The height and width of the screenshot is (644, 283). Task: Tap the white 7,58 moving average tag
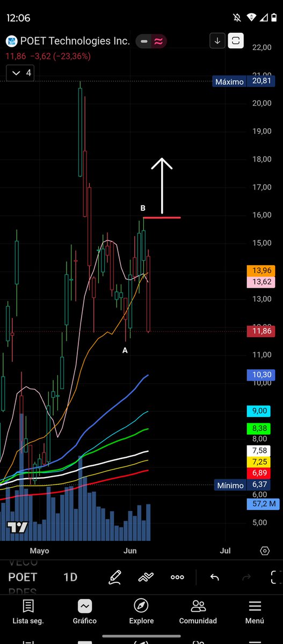(x=260, y=450)
